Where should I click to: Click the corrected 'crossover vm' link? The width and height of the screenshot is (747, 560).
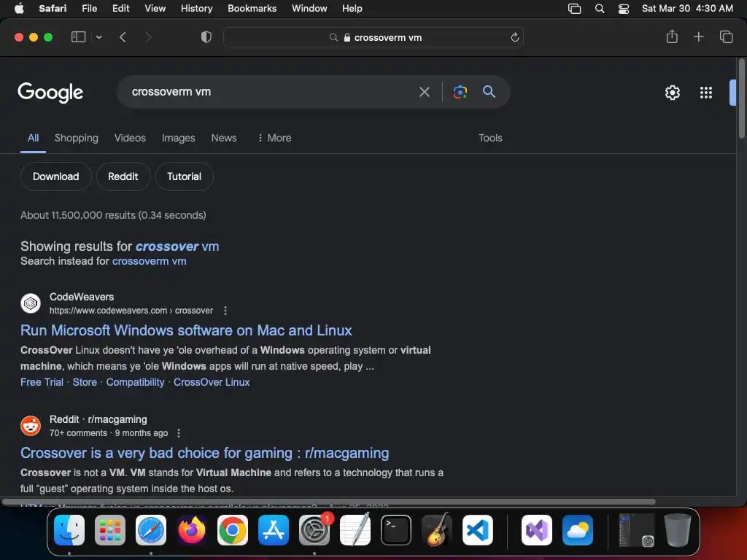tap(177, 246)
